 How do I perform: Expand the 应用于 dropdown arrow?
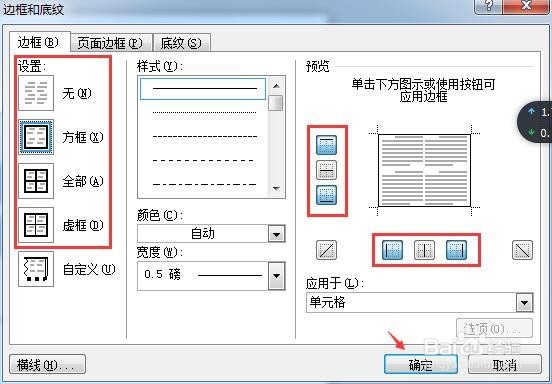[525, 302]
